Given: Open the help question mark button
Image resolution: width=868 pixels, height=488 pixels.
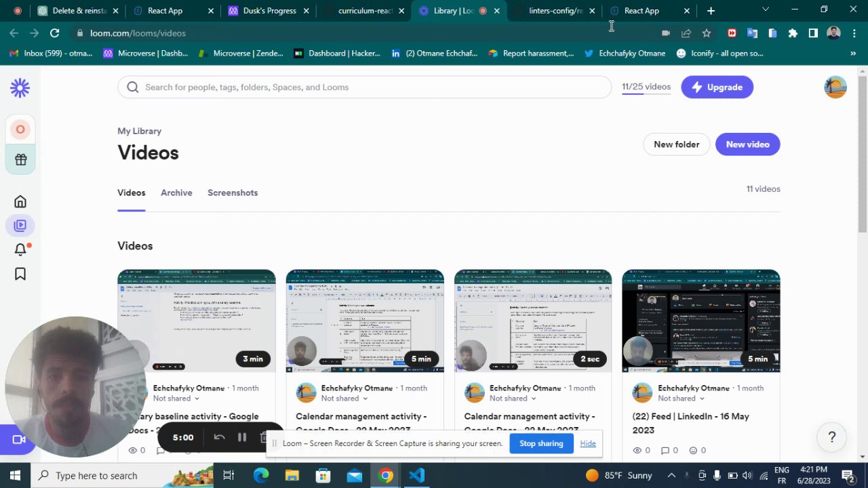Looking at the screenshot, I should [x=832, y=437].
